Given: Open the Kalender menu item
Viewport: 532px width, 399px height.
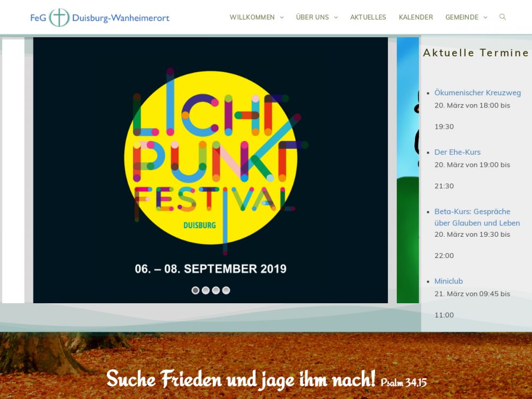Looking at the screenshot, I should click(416, 18).
